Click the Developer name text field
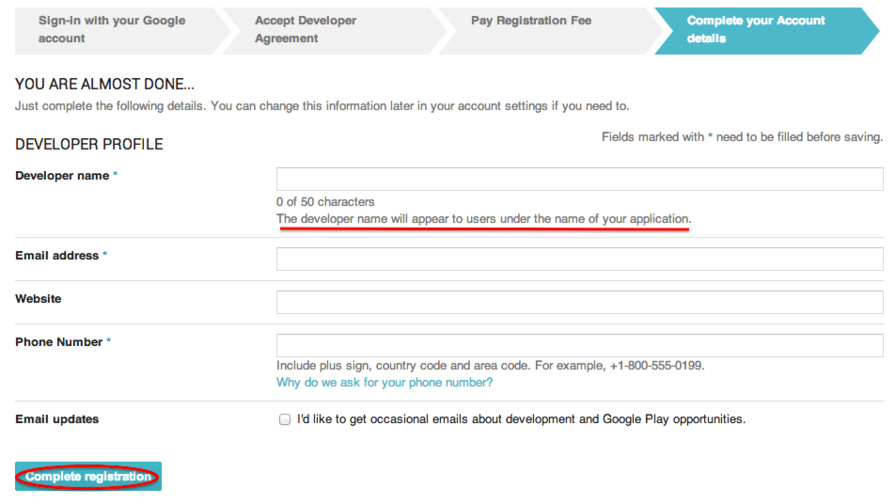Viewport: 895px width, 504px height. click(x=579, y=179)
